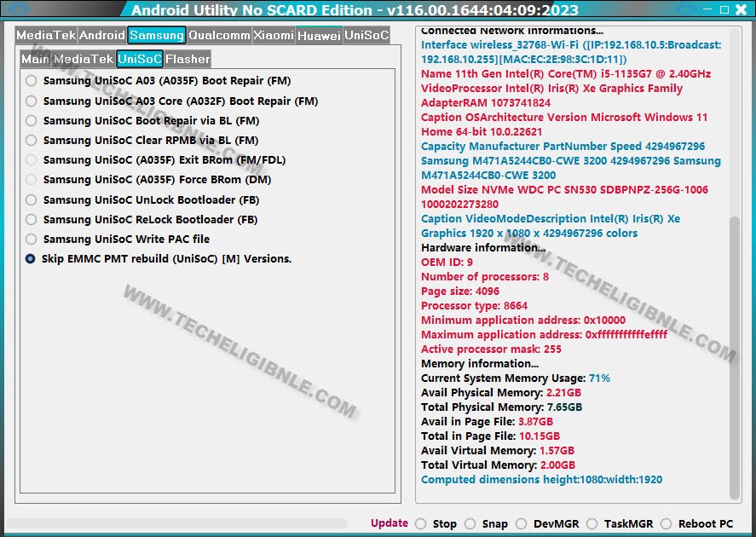Image resolution: width=756 pixels, height=537 pixels.
Task: Select the UniSoC sub-tab beside Flasher
Action: coord(140,60)
